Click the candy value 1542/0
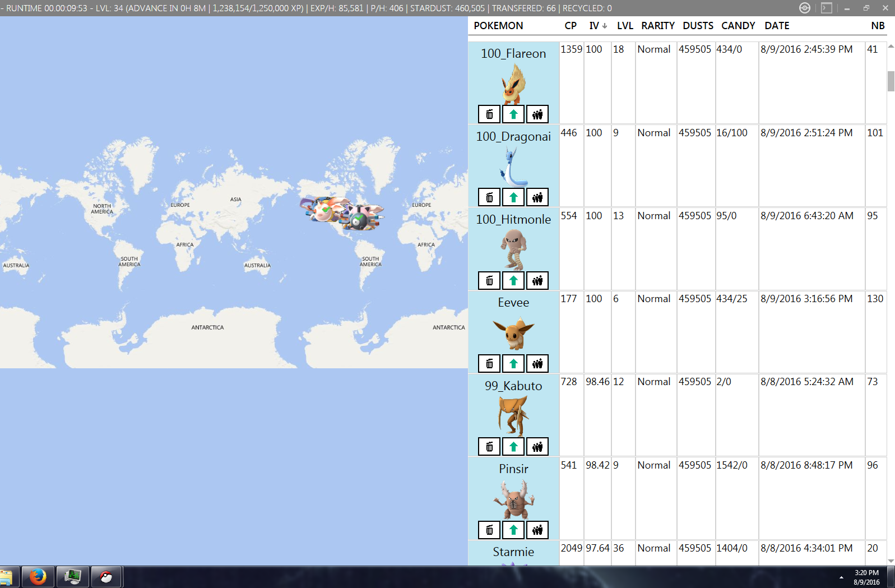Image resolution: width=895 pixels, height=588 pixels. pos(732,465)
